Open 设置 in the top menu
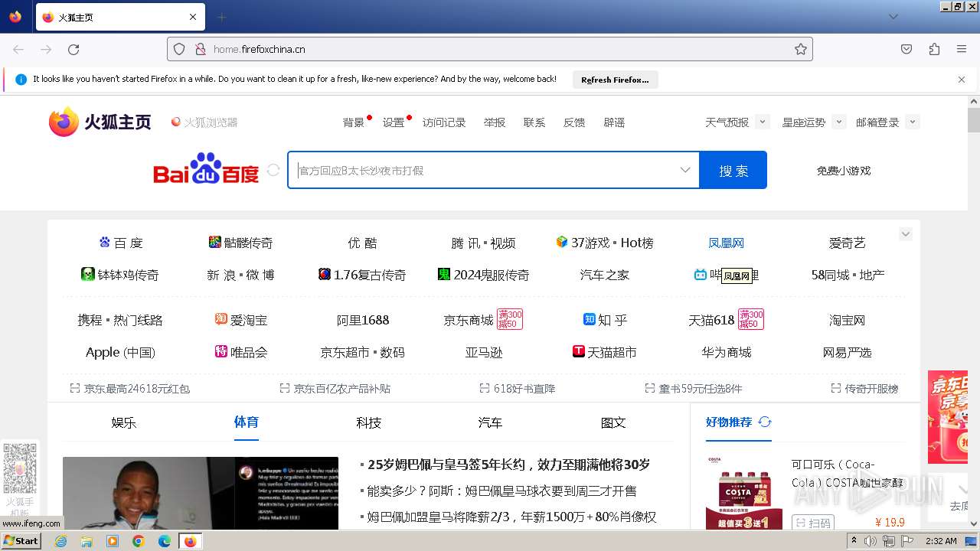 pos(394,122)
